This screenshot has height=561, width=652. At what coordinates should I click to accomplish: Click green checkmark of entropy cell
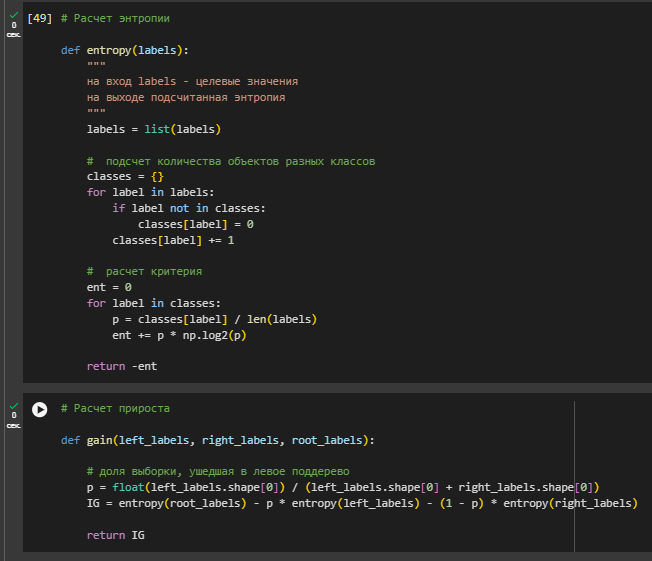(14, 15)
